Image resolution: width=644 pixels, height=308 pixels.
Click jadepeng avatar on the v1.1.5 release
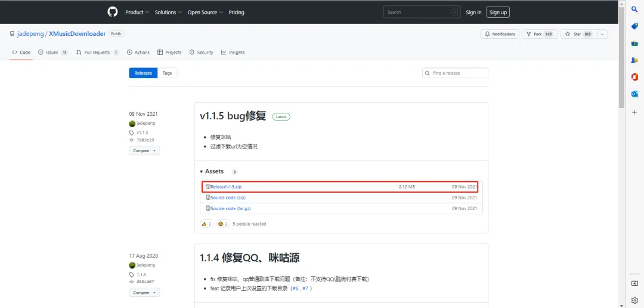132,124
